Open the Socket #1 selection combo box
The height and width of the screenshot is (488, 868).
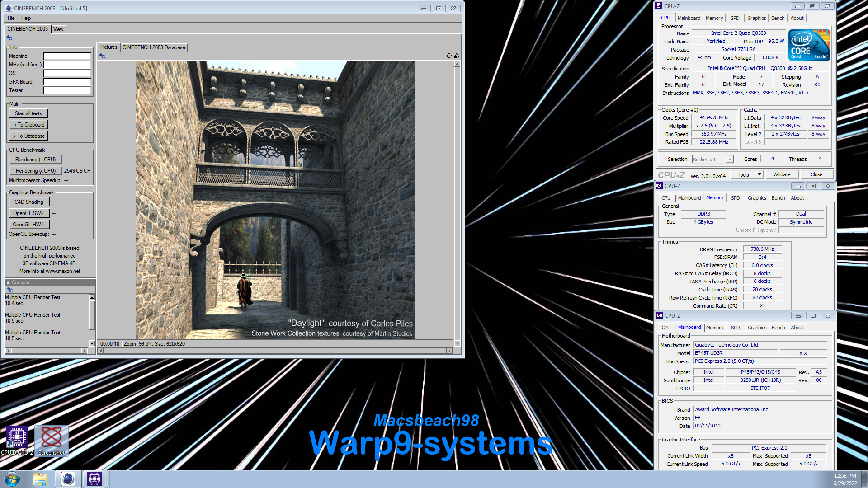(x=712, y=160)
